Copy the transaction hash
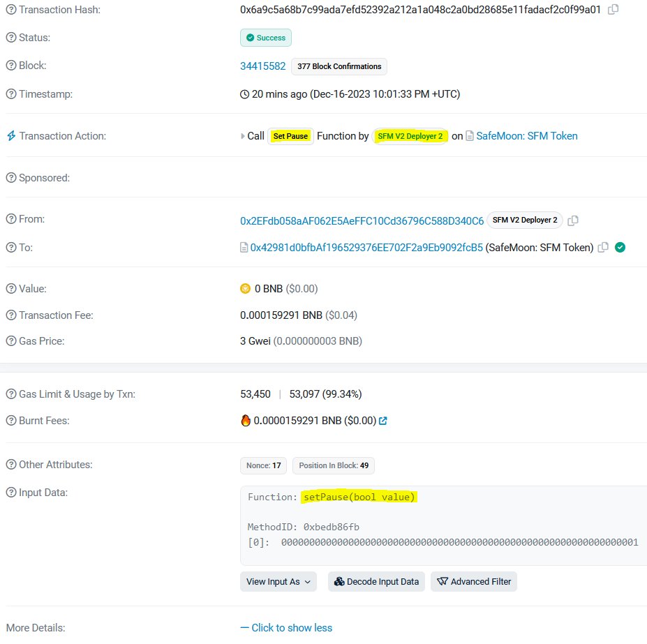Viewport: 647px width, 644px height. [613, 10]
